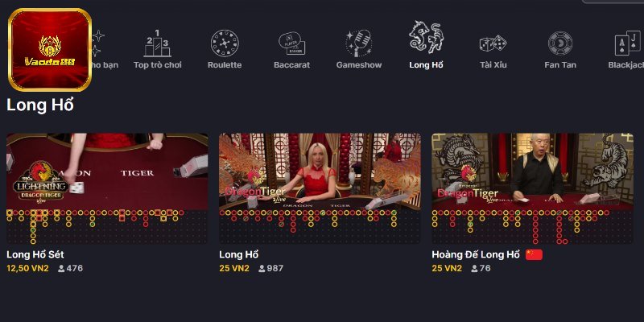Open the Tài Xỉu dice icon
The image size is (644, 322).
pos(493,43)
